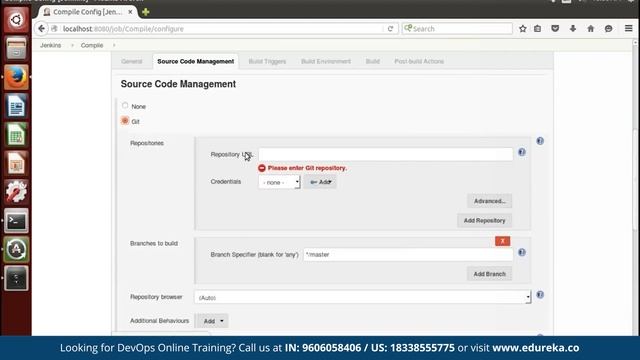Go to browser Home page
Image resolution: width=640 pixels, height=360 pixels.
(591, 29)
